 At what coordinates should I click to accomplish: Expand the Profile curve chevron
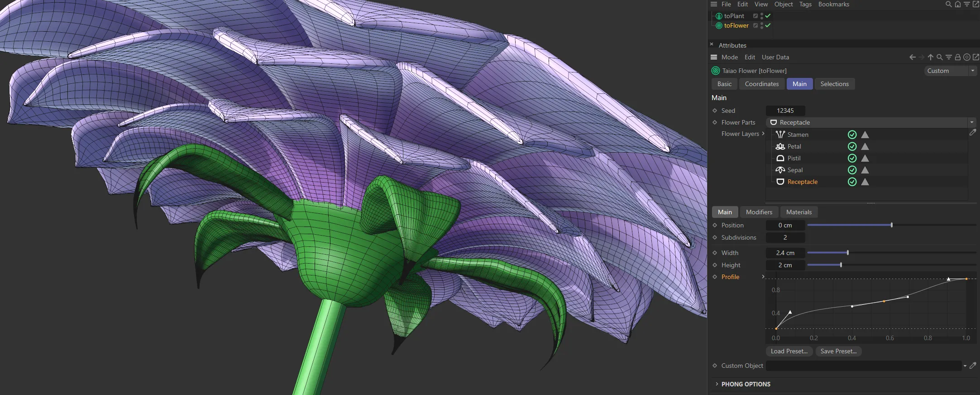(763, 277)
